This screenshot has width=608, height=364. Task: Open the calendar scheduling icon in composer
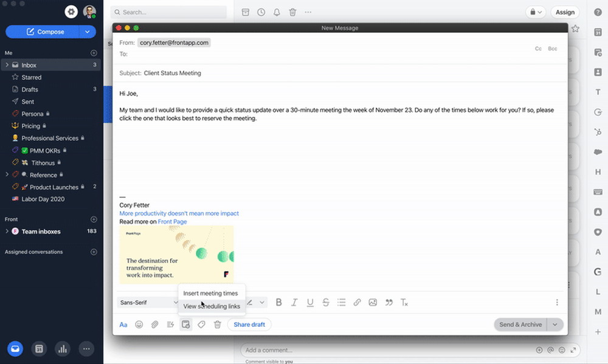tap(186, 325)
